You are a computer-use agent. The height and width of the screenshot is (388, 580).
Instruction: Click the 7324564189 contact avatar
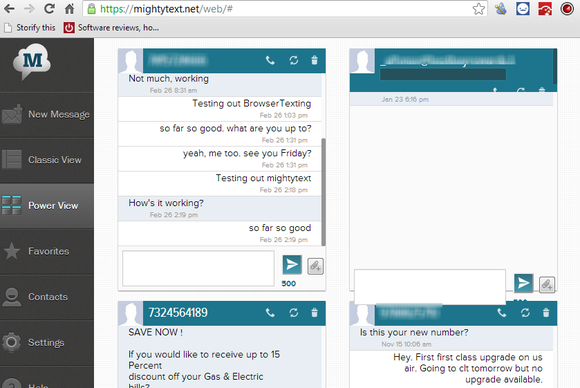coord(131,313)
